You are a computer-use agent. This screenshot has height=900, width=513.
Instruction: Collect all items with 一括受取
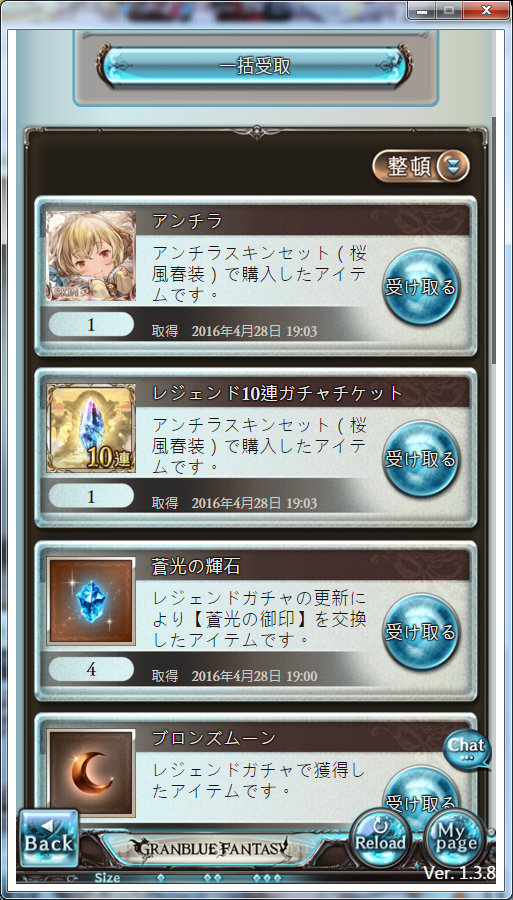(x=255, y=67)
